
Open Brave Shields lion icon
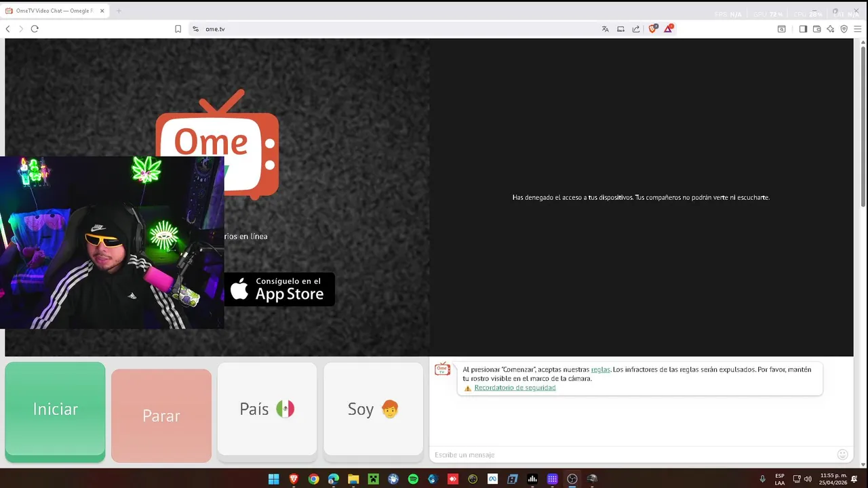[x=653, y=28]
